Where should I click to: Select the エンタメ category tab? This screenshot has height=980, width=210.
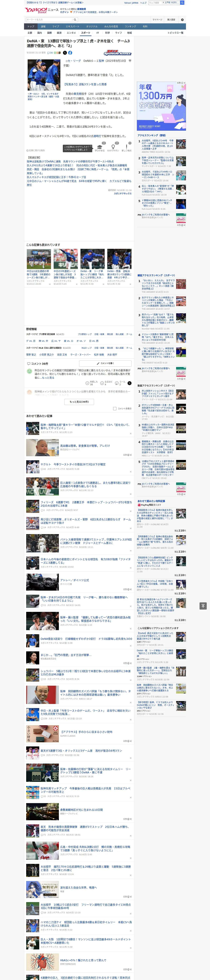(71, 33)
